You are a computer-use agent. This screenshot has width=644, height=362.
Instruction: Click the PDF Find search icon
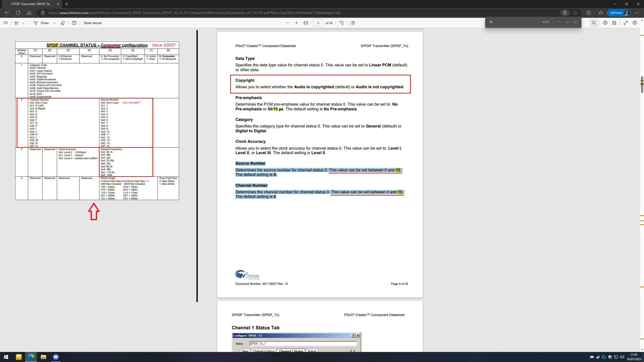click(x=594, y=23)
